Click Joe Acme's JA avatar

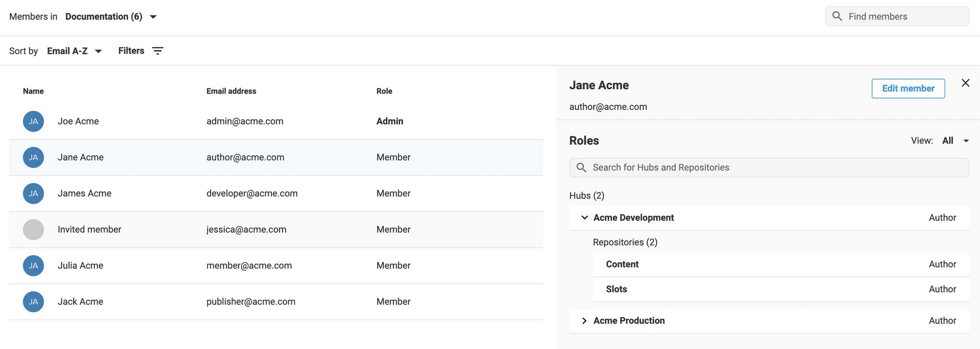pyautogui.click(x=33, y=121)
